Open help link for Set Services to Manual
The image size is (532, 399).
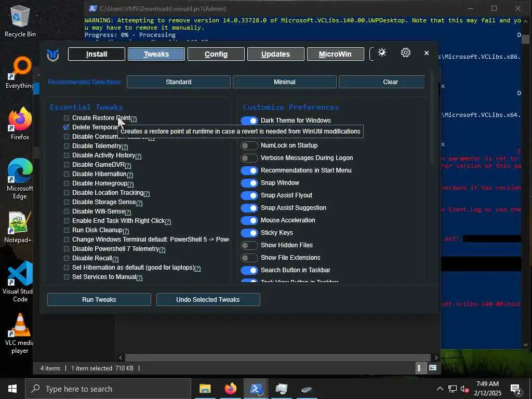coord(139,277)
